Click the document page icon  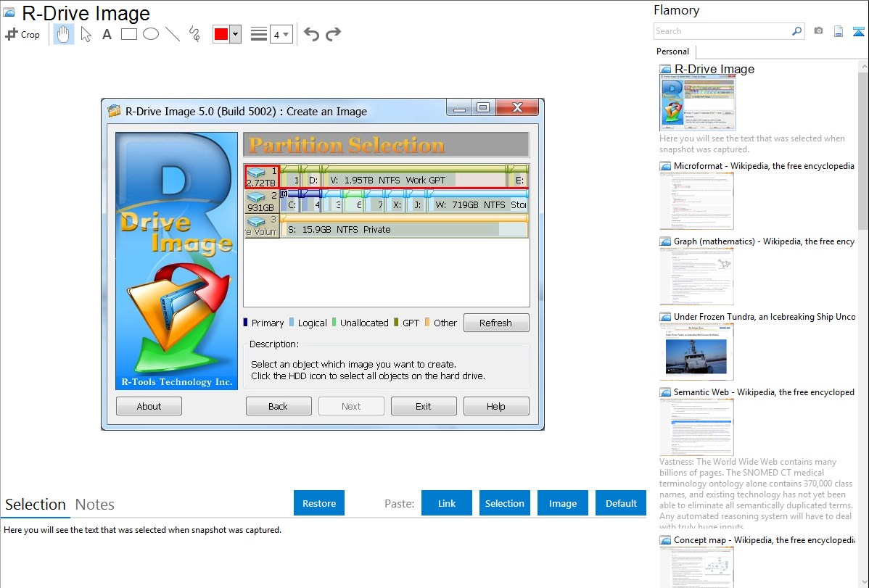839,31
